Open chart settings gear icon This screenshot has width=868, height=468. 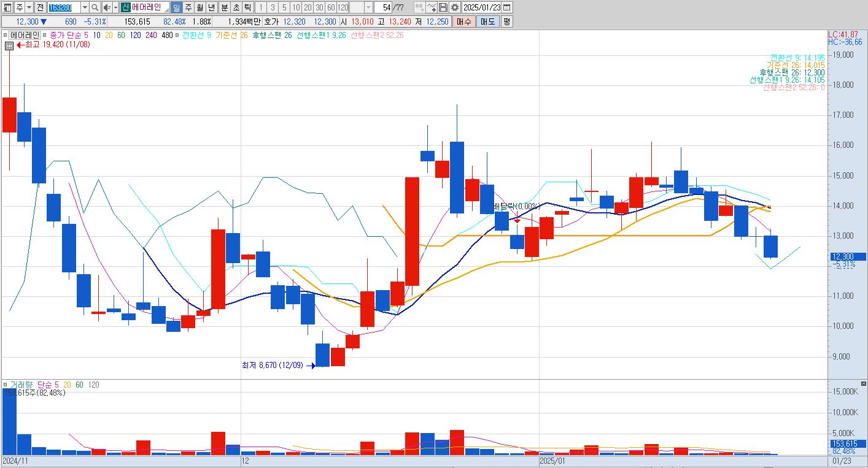454,7
